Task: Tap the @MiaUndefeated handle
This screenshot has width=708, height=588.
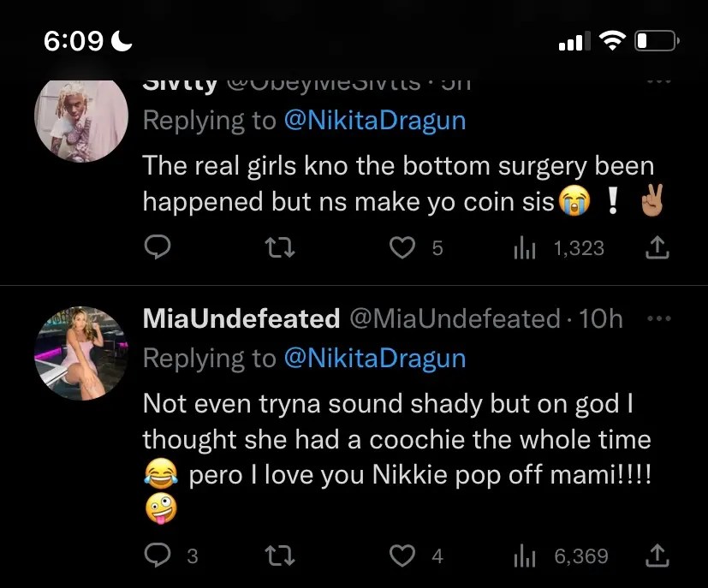Action: point(454,319)
